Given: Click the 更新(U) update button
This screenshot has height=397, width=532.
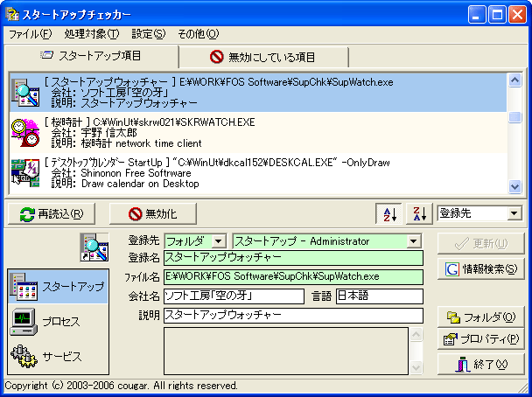Looking at the screenshot, I should (x=480, y=243).
